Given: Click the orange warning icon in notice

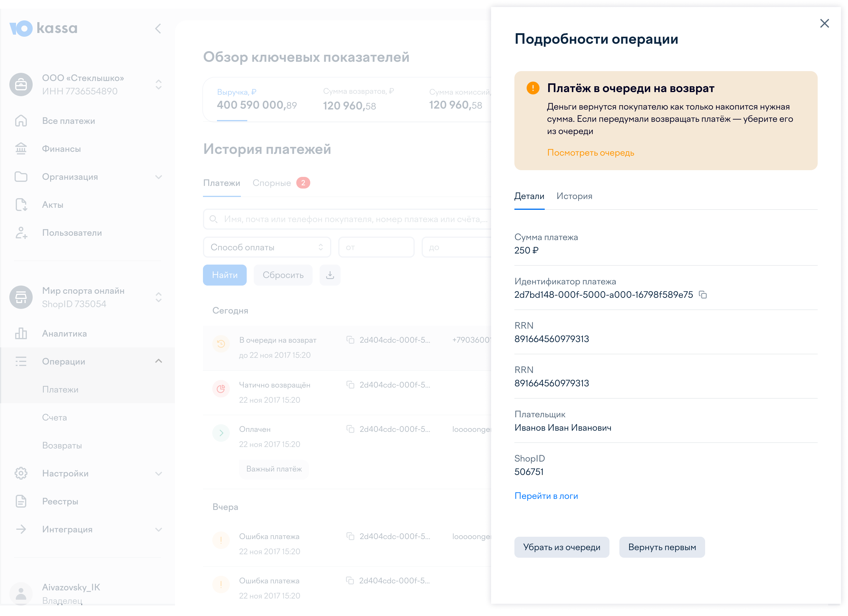Looking at the screenshot, I should point(533,89).
